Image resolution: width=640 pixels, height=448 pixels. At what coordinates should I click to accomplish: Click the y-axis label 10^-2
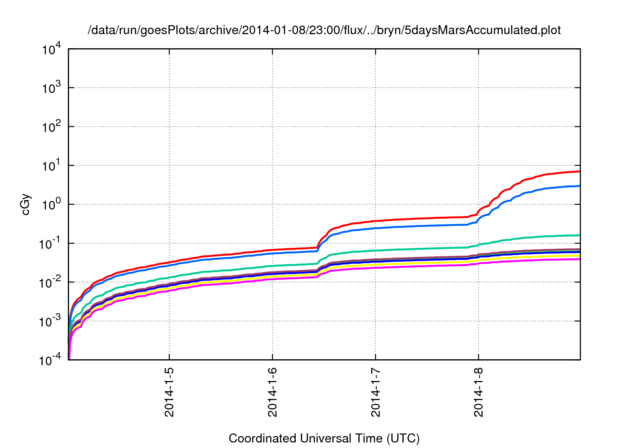tap(51, 283)
